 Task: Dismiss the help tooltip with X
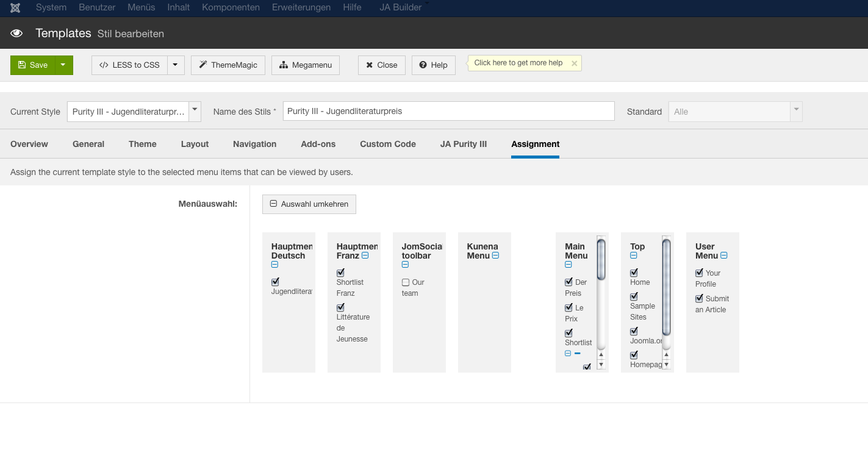pos(574,63)
